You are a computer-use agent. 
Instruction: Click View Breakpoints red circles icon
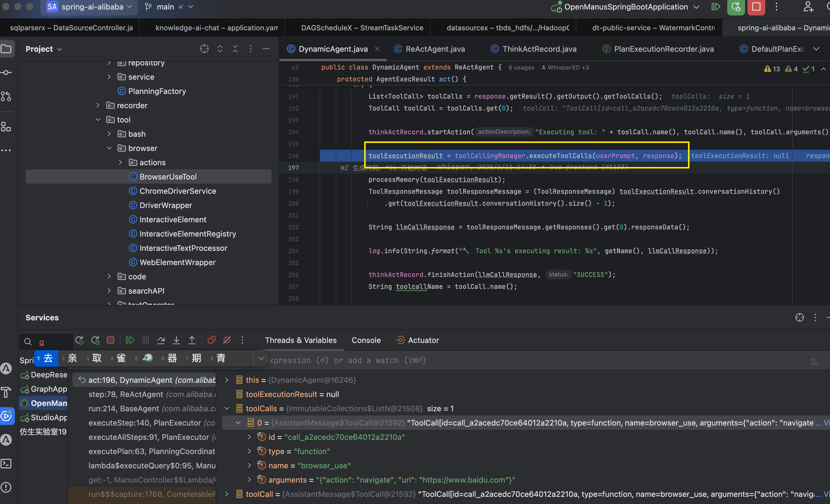coord(211,340)
